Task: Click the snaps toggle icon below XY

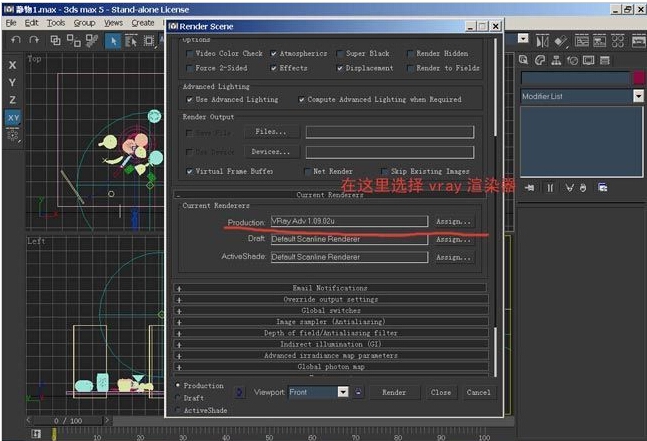Action: [13, 135]
